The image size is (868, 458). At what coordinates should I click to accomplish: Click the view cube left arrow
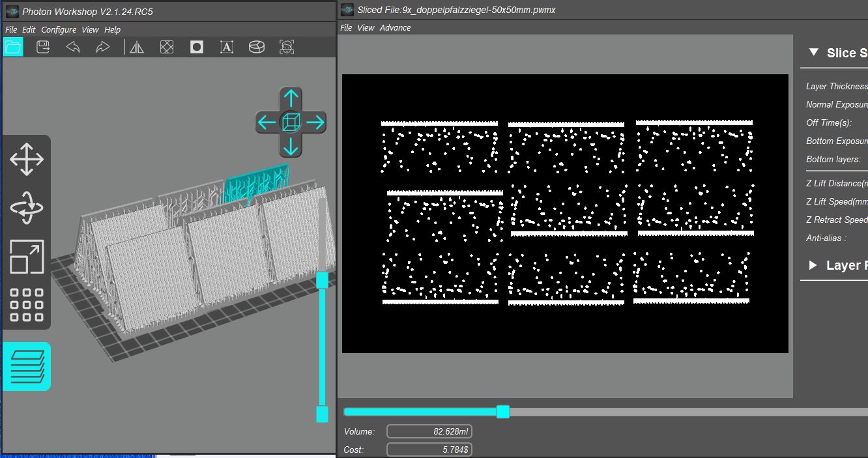[267, 122]
